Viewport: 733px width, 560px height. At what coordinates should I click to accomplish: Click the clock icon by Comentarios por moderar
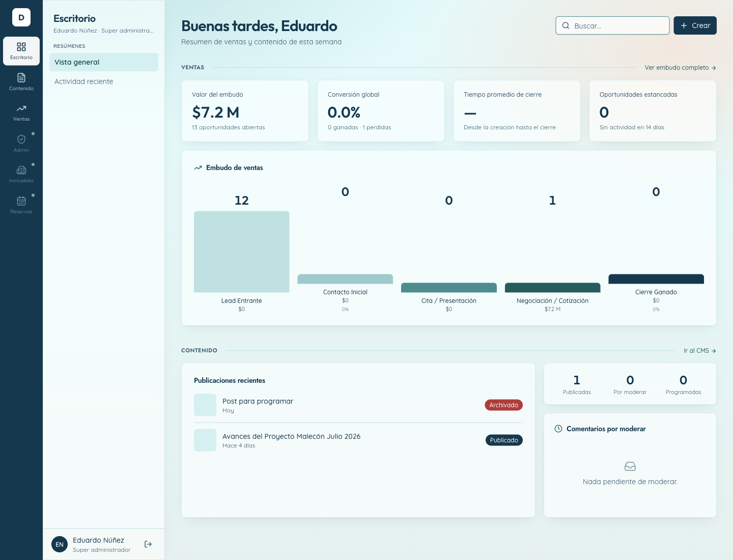coord(558,429)
